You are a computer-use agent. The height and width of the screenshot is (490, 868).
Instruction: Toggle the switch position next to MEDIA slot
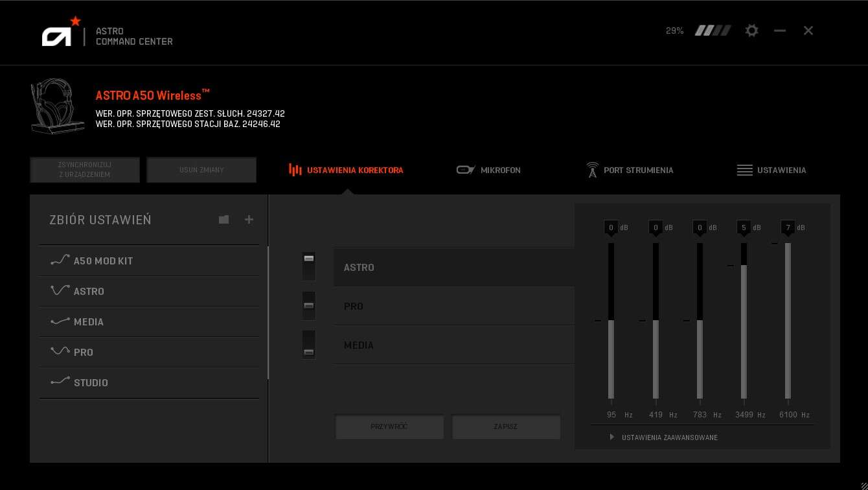point(309,344)
